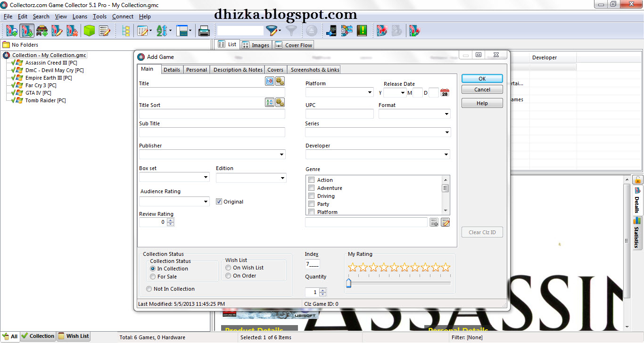
Task: Open the Format dropdown
Action: 446,114
